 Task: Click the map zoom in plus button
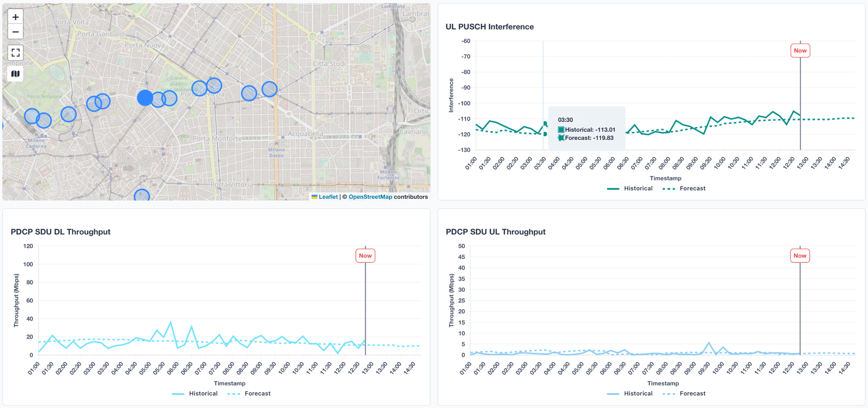point(16,17)
